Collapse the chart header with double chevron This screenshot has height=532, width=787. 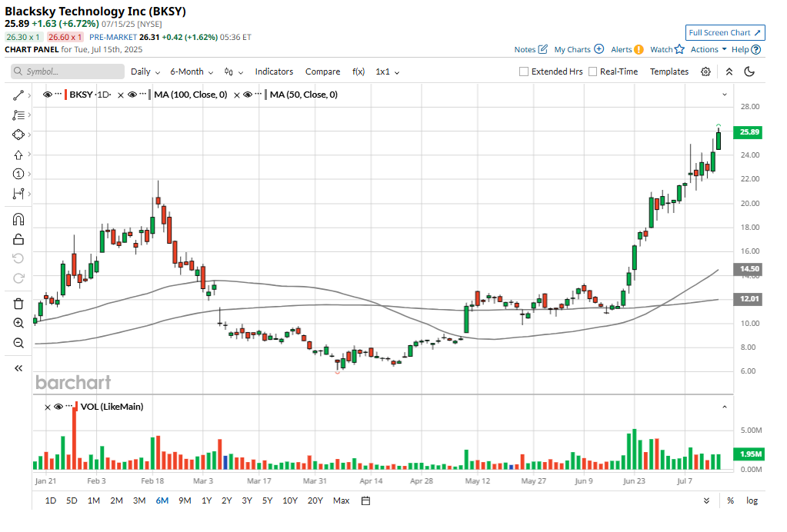tap(729, 71)
